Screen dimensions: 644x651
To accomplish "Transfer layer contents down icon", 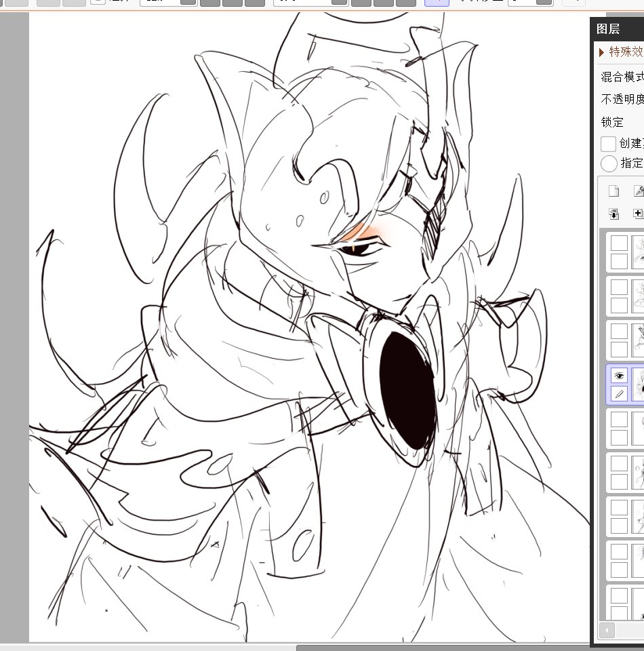I will coord(613,214).
